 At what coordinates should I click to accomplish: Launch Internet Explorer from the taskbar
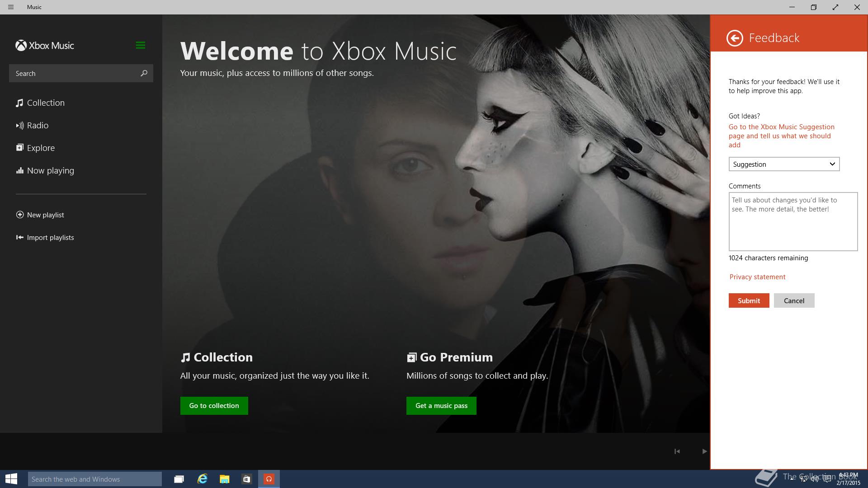coord(202,479)
